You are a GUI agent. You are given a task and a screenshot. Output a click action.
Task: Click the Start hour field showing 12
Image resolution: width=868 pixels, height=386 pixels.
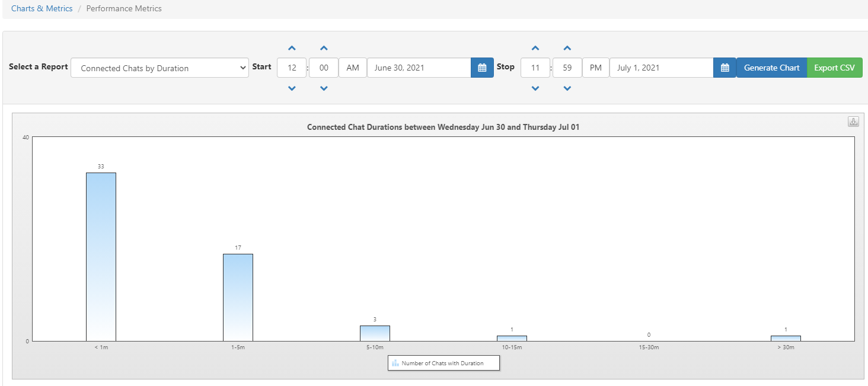[x=292, y=68]
